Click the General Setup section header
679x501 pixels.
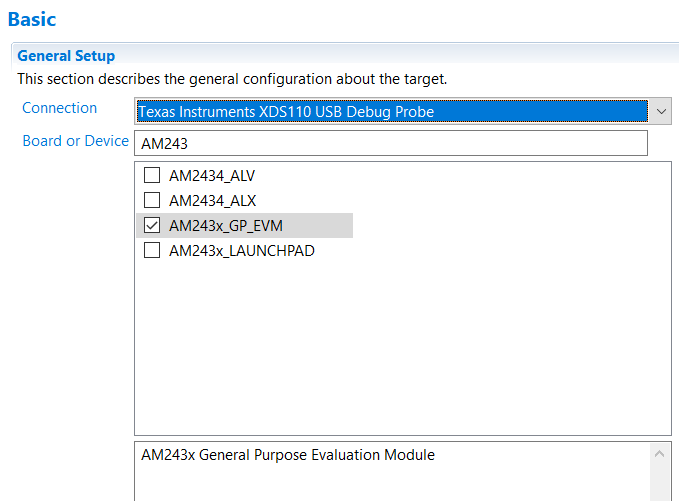point(66,56)
